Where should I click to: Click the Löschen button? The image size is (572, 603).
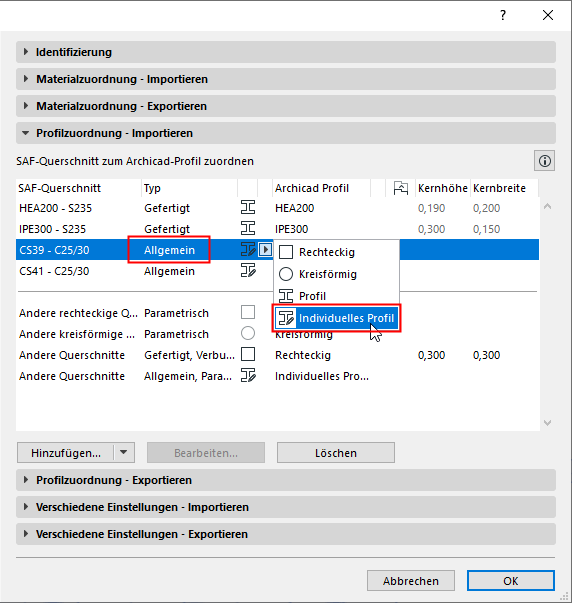(x=336, y=453)
